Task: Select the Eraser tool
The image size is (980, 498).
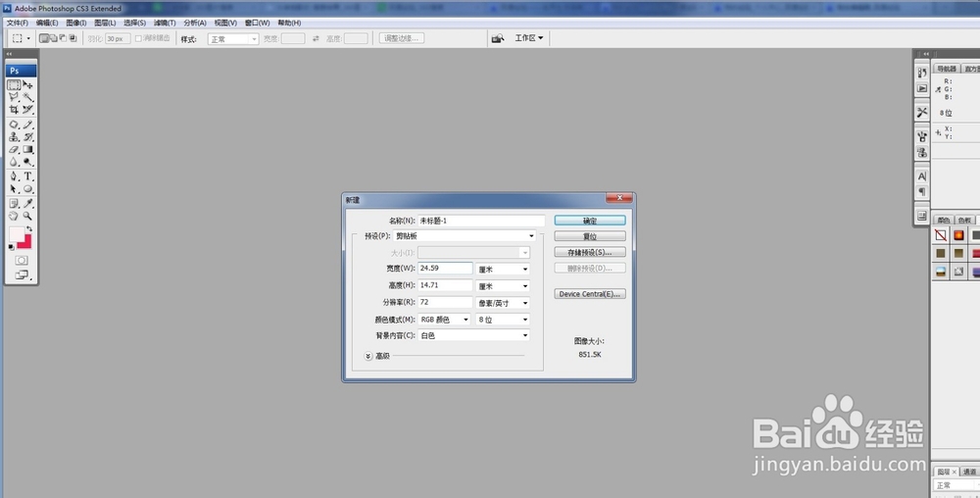Action: pyautogui.click(x=14, y=149)
